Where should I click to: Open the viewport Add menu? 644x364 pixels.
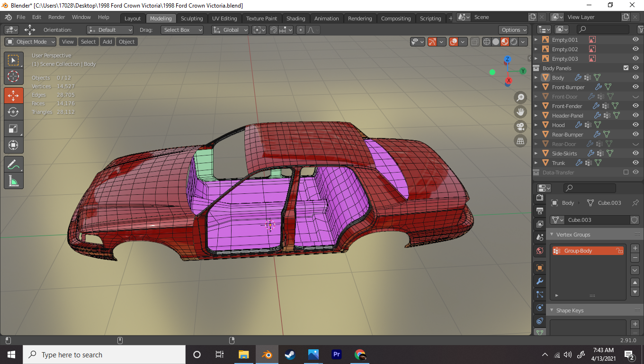107,42
